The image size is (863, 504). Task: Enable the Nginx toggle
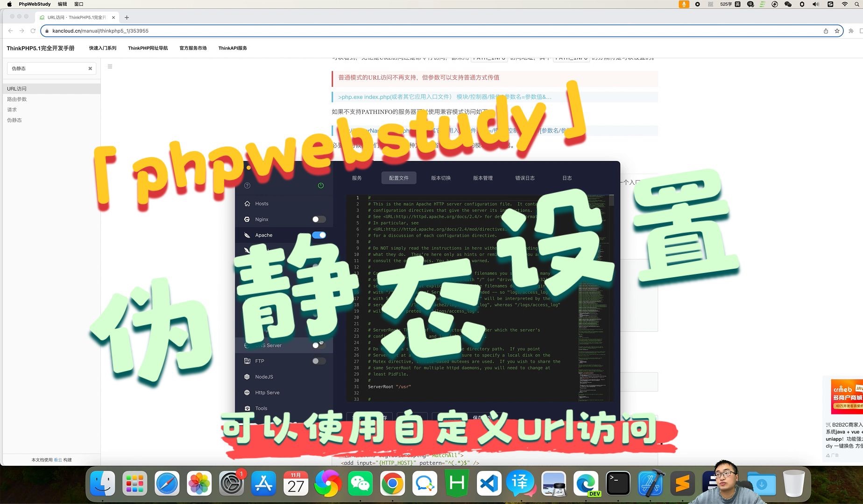319,219
